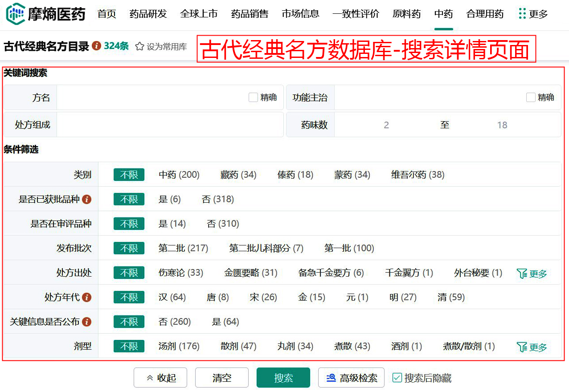Click info icon next to 关键信息是否公布
This screenshot has height=392, width=569.
point(87,322)
